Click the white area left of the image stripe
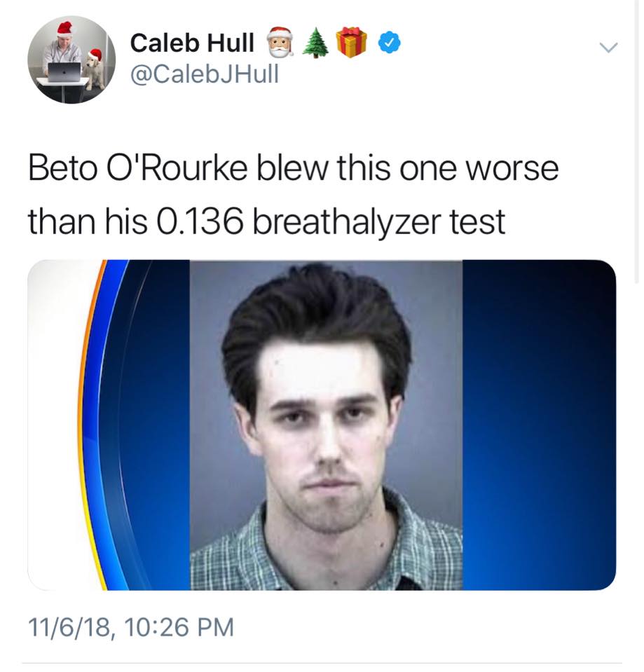Viewport: 644px width, 672px height. 53,424
